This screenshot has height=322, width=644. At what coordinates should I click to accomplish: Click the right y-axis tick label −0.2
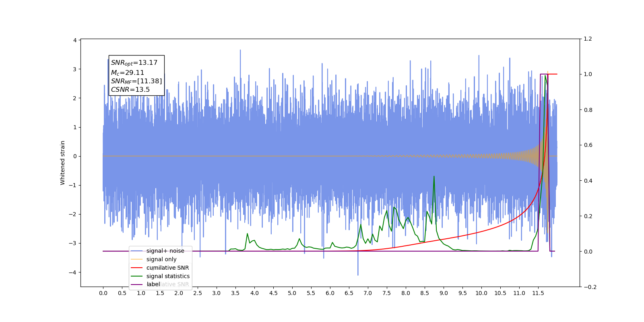(590, 287)
